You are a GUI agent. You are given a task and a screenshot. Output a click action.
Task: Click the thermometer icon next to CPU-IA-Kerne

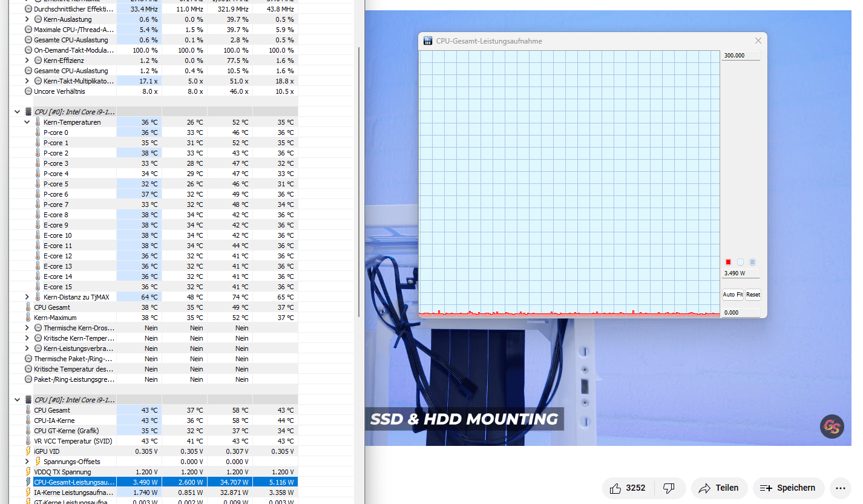pyautogui.click(x=28, y=421)
